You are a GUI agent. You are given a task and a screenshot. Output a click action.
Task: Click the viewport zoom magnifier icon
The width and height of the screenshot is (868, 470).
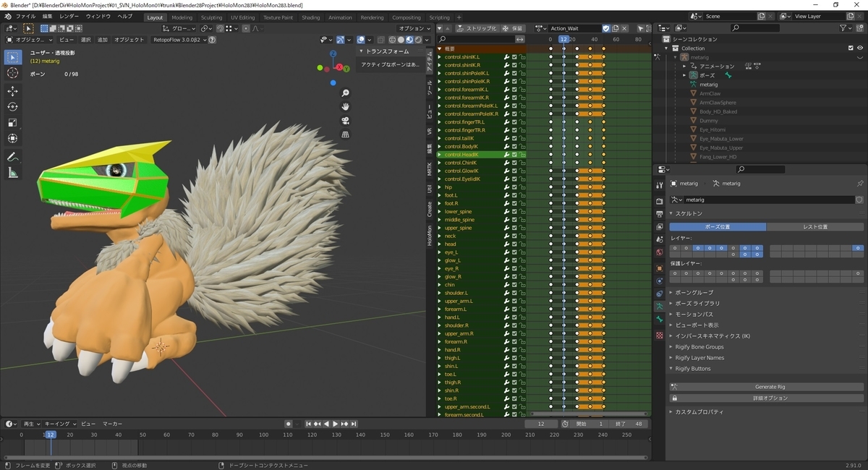pos(346,93)
